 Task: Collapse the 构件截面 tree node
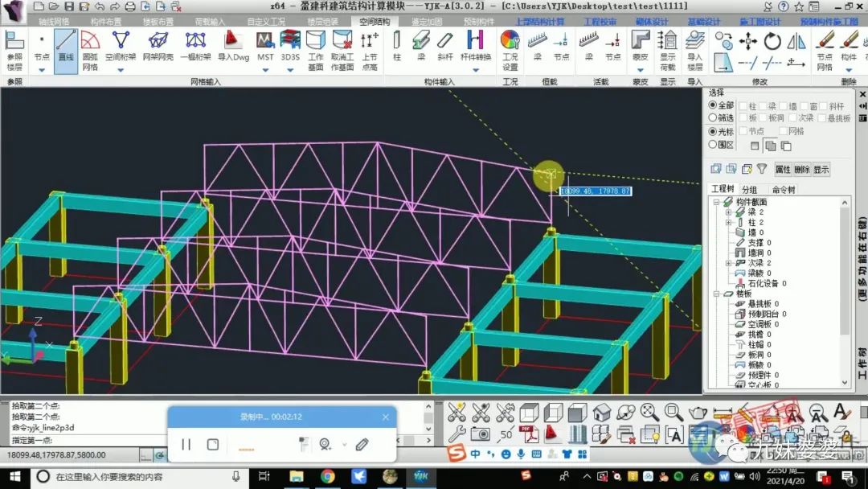716,202
